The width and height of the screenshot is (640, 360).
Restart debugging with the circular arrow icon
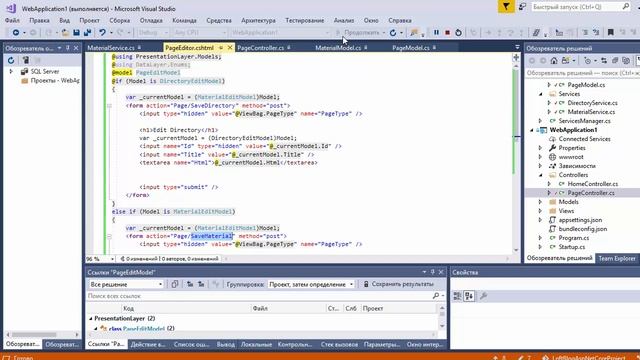click(458, 32)
